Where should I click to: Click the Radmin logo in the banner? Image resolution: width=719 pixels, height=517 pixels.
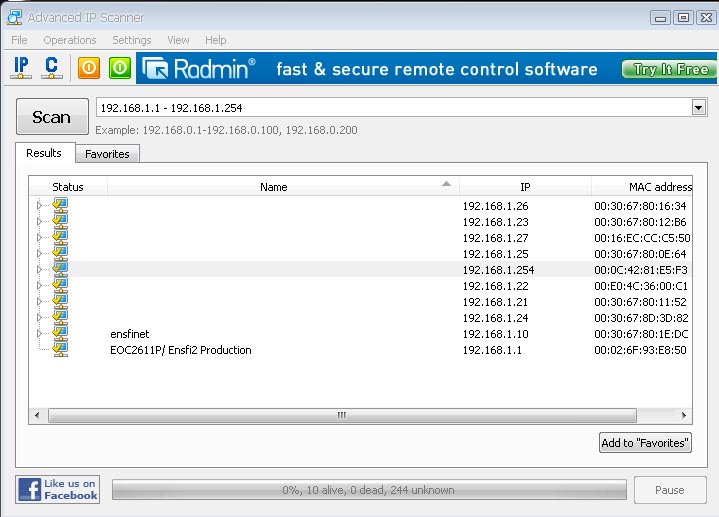199,68
